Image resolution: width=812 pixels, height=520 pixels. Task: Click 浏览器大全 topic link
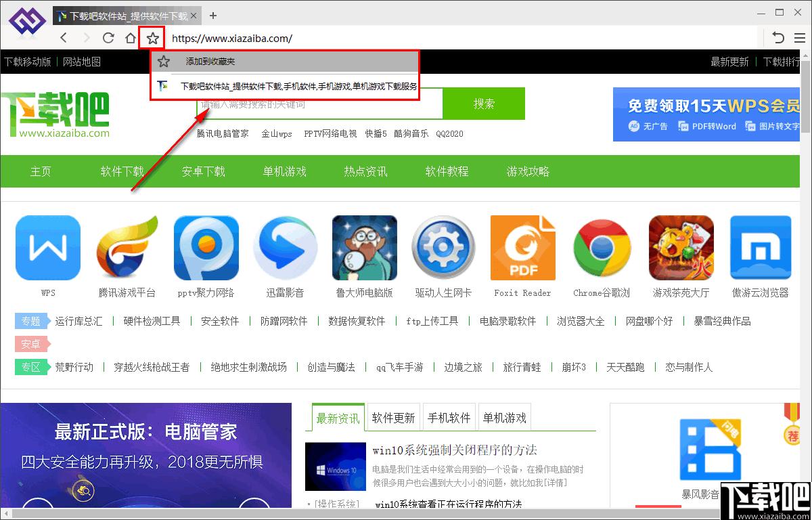pyautogui.click(x=581, y=321)
